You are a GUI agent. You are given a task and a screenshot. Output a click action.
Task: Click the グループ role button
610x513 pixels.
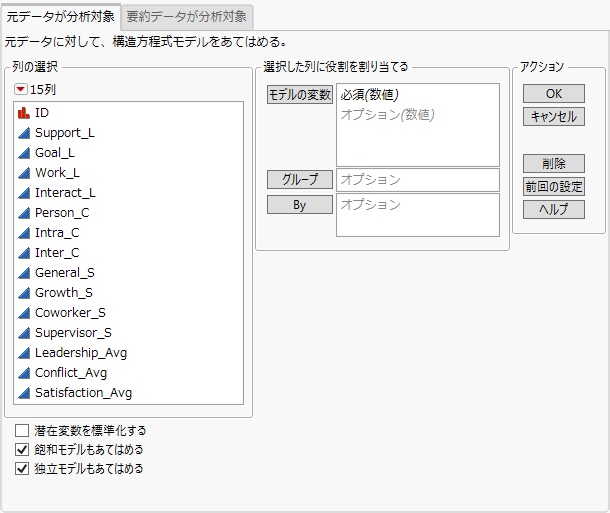pyautogui.click(x=300, y=179)
